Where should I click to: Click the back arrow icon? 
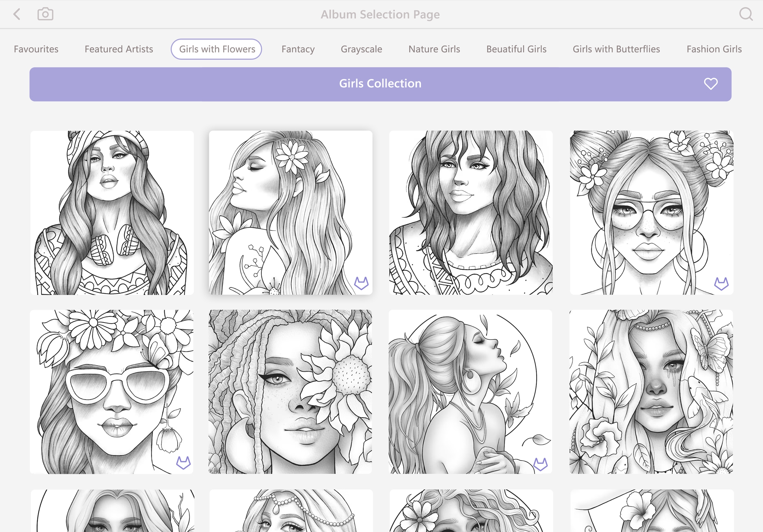click(x=17, y=15)
